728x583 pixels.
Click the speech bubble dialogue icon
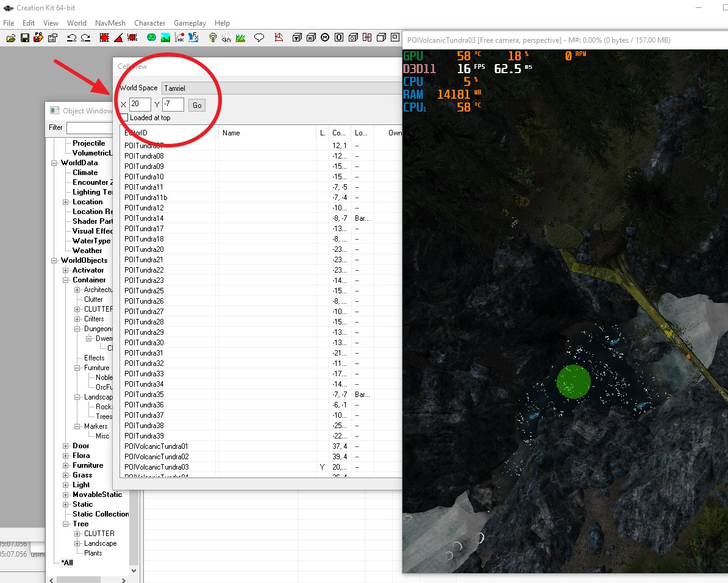click(x=259, y=38)
